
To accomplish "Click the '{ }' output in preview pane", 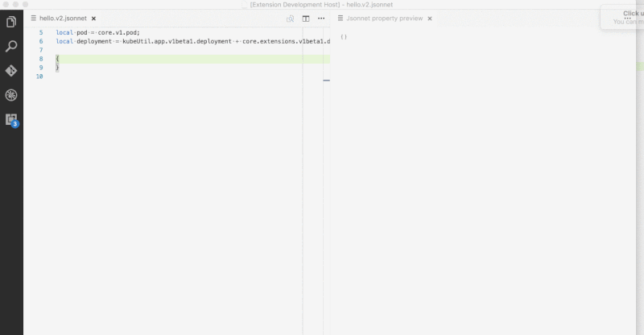I will point(344,37).
